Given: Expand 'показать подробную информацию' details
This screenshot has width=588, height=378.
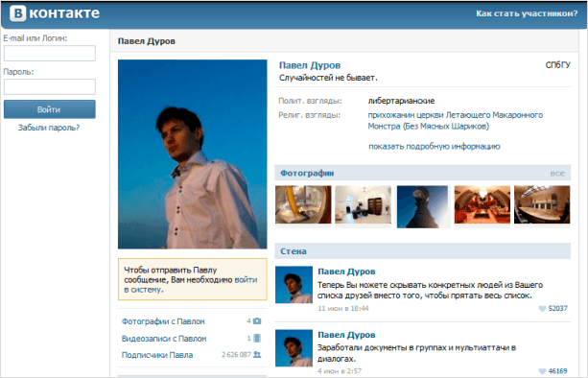Looking at the screenshot, I should pyautogui.click(x=435, y=146).
